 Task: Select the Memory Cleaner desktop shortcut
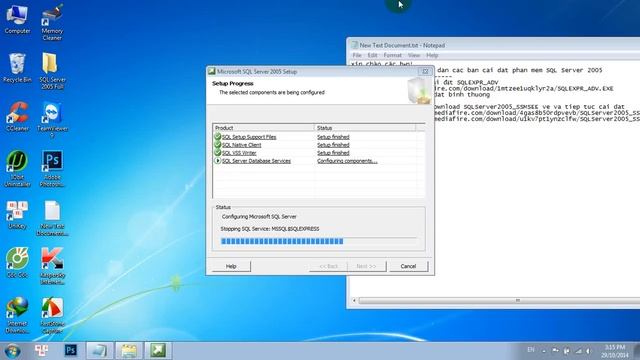tap(52, 22)
